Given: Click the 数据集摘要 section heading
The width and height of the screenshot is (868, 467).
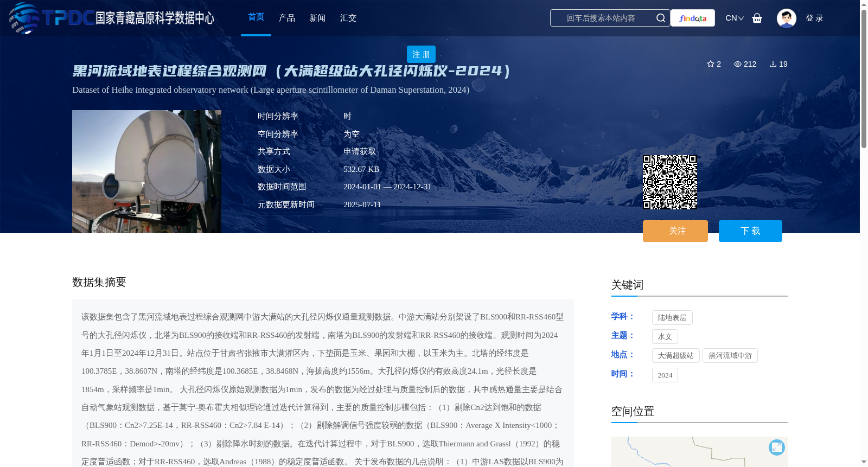Looking at the screenshot, I should (x=99, y=282).
